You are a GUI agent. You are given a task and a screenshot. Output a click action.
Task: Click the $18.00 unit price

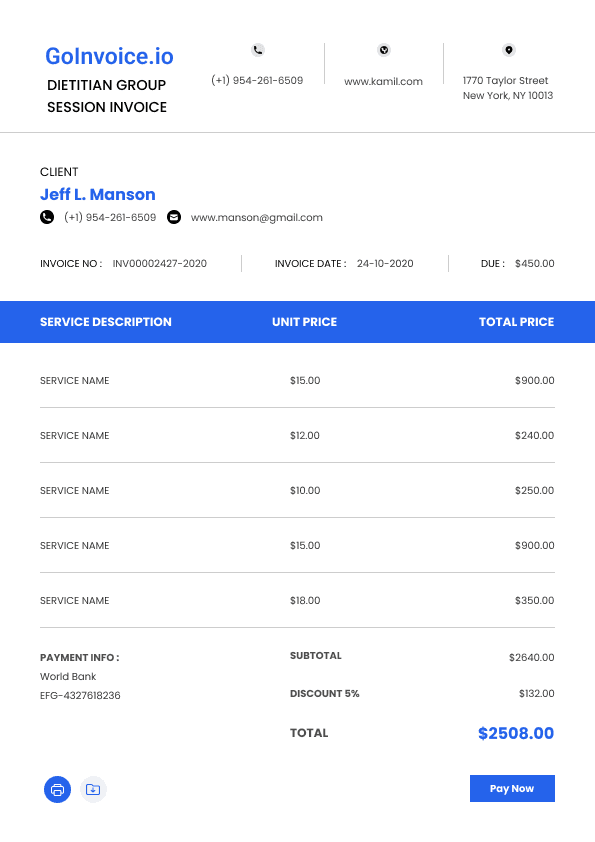305,600
